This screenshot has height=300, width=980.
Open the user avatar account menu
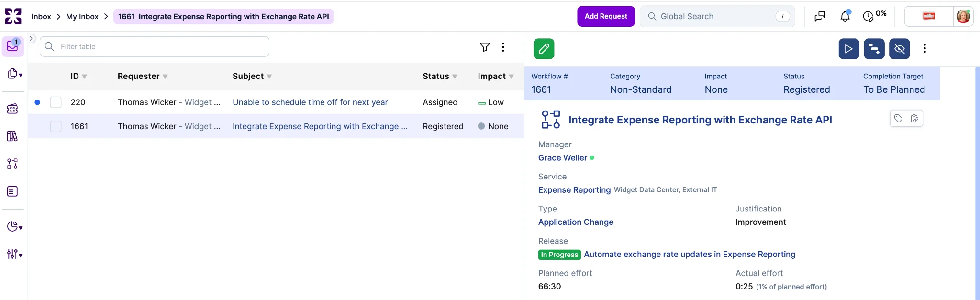tap(963, 16)
